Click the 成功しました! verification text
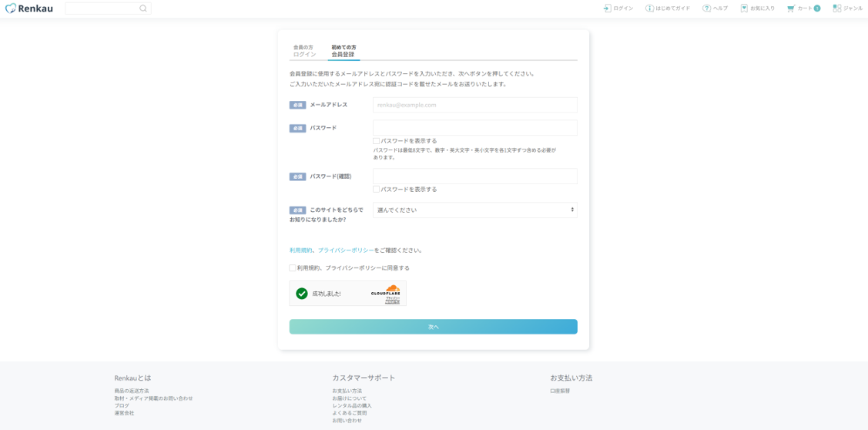Screen dimensions: 868x430 pyautogui.click(x=327, y=293)
